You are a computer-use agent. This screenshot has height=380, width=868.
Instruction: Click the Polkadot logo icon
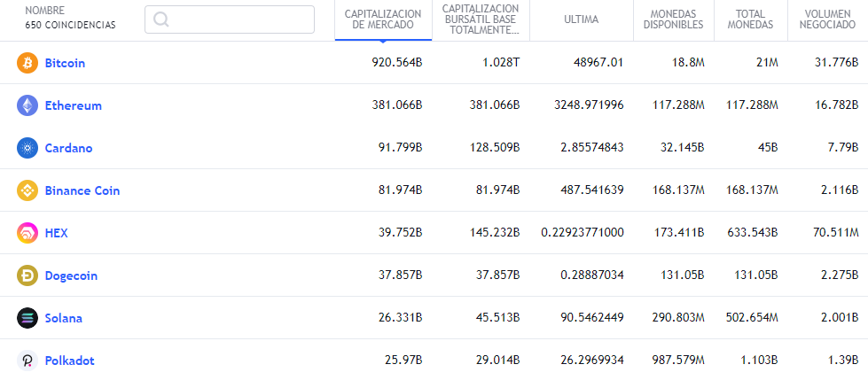point(27,361)
